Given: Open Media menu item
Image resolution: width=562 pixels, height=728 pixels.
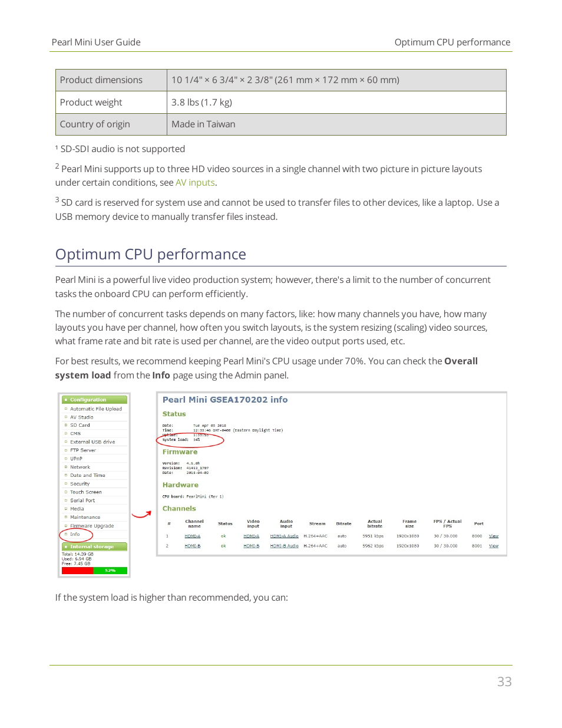Looking at the screenshot, I should (77, 509).
